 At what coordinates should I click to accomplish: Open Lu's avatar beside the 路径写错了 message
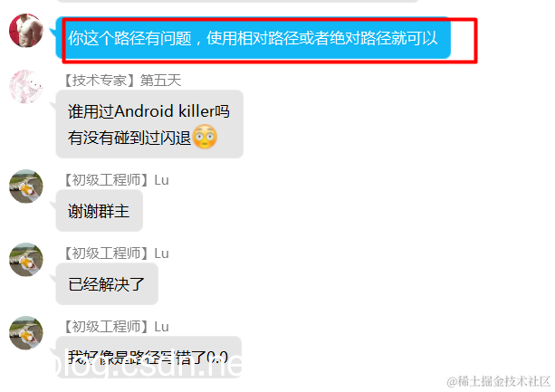(26, 333)
